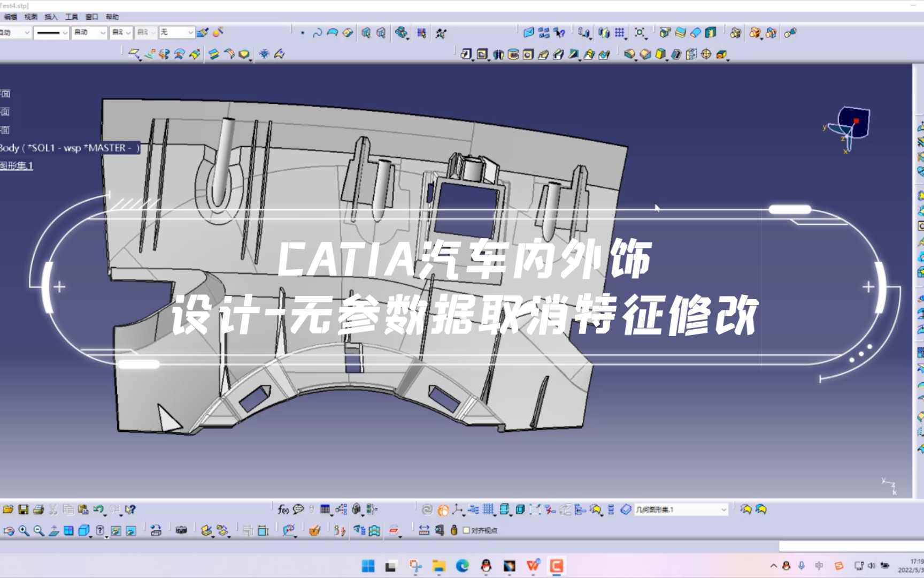Screen dimensions: 924x578
Task: Click the Zoom In magnifier icon
Action: pyautogui.click(x=24, y=530)
